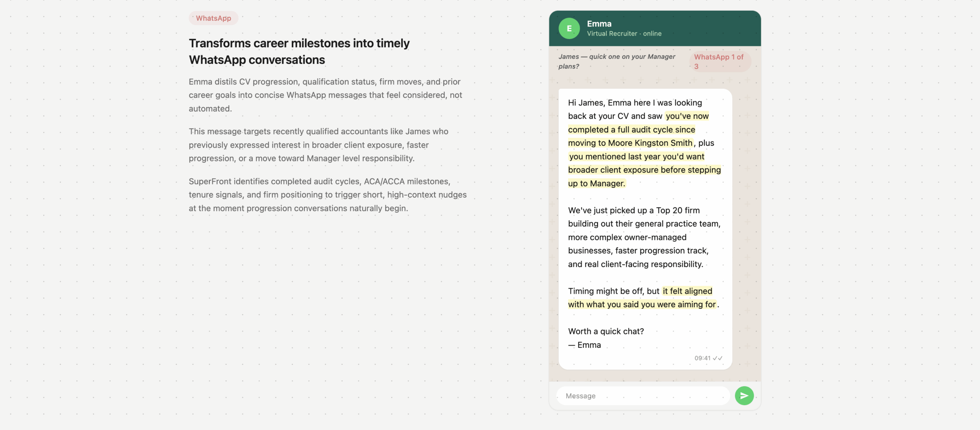
Task: Click Emma's name in the chat header
Action: [x=599, y=24]
